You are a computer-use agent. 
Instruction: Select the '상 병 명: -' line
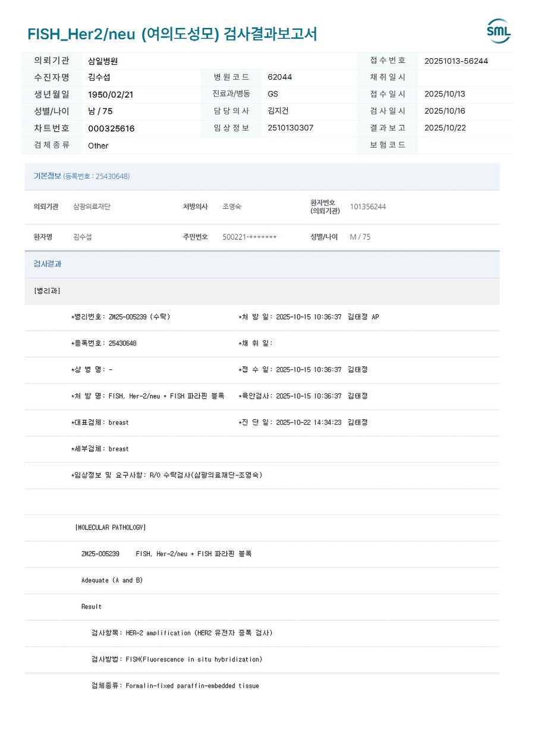coord(92,369)
